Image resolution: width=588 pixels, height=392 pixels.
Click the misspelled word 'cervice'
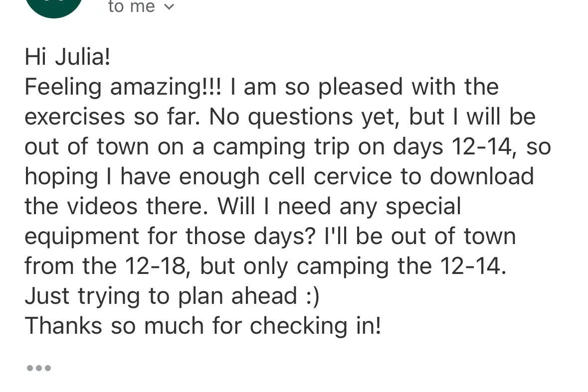pos(353,177)
